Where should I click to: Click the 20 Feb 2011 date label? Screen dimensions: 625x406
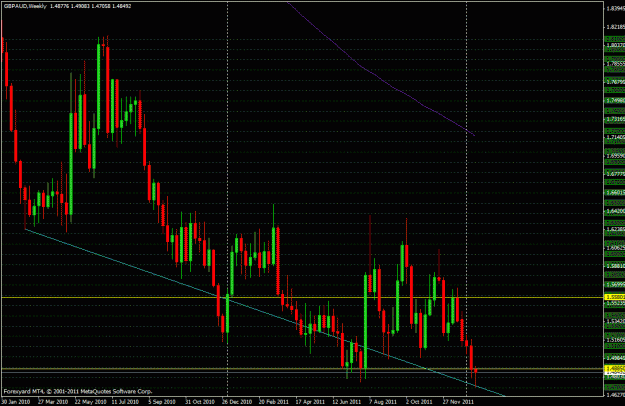274,401
